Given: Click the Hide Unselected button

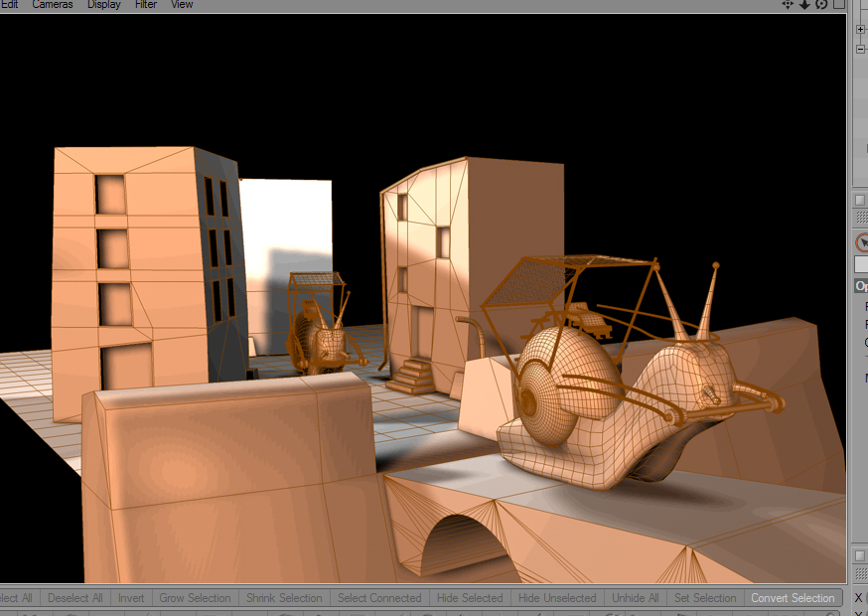Looking at the screenshot, I should tap(557, 598).
